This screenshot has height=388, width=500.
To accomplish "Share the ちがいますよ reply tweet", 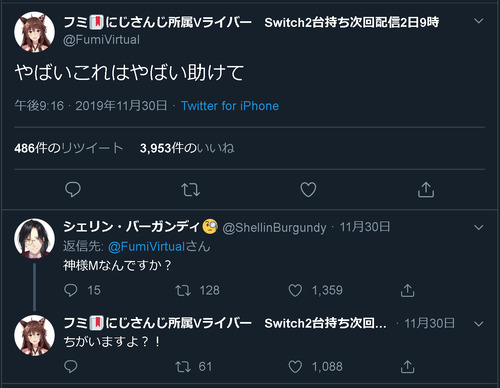I will point(407,367).
